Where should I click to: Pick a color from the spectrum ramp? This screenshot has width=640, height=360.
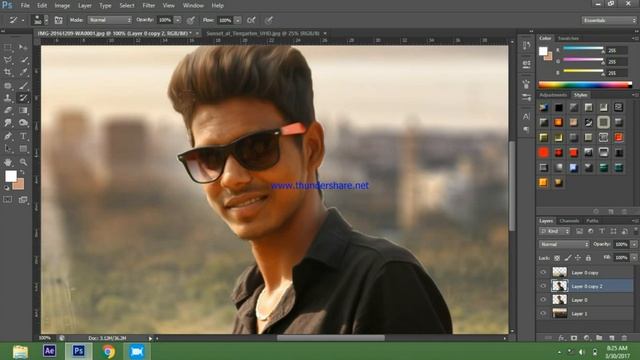click(x=585, y=85)
